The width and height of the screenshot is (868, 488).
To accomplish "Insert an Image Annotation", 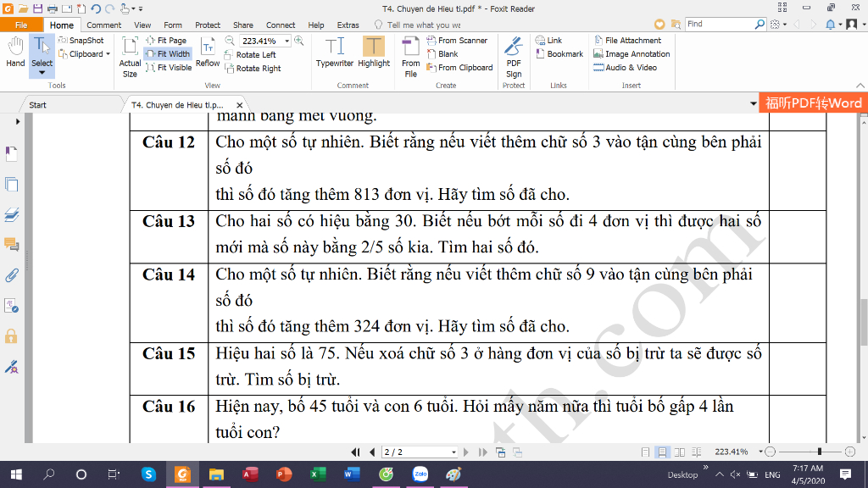I will coord(632,53).
